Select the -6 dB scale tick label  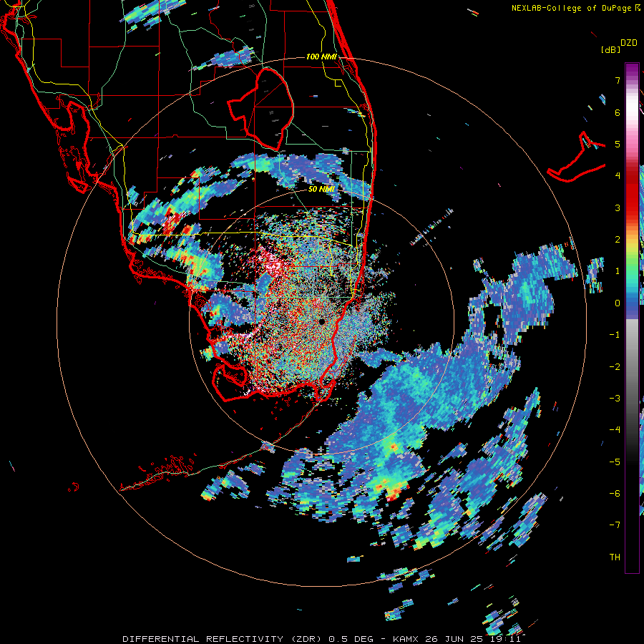point(615,494)
